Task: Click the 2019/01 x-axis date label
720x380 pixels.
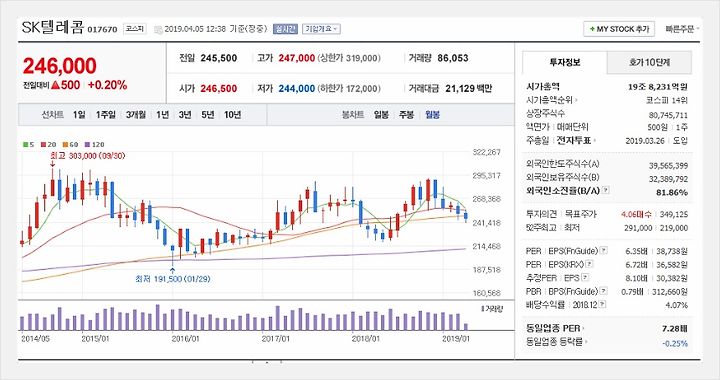Action: [456, 339]
